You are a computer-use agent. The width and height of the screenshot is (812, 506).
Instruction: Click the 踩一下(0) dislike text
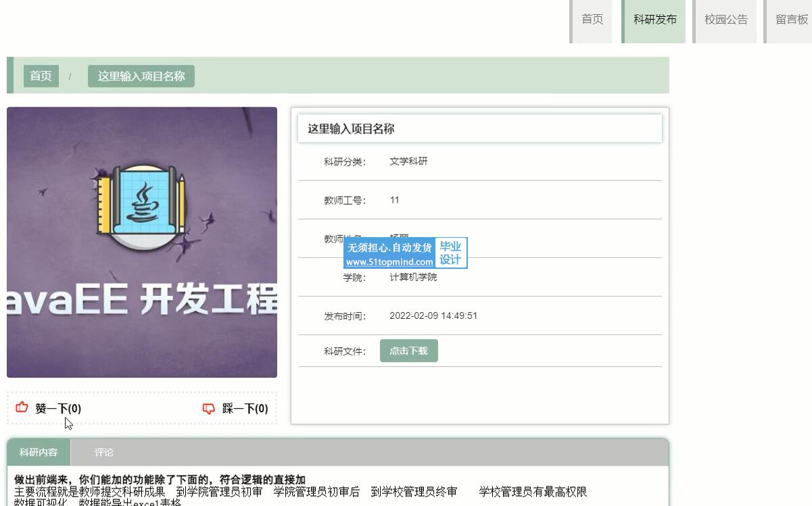tap(245, 408)
